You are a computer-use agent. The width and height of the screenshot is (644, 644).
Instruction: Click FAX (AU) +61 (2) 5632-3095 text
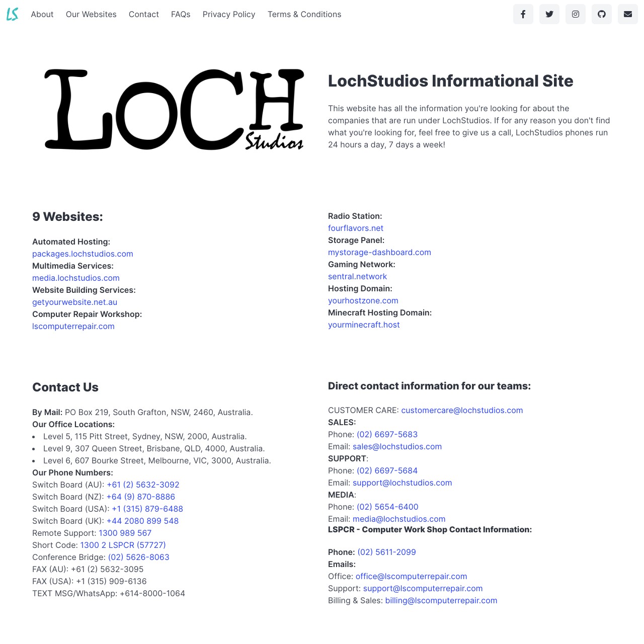pos(88,569)
